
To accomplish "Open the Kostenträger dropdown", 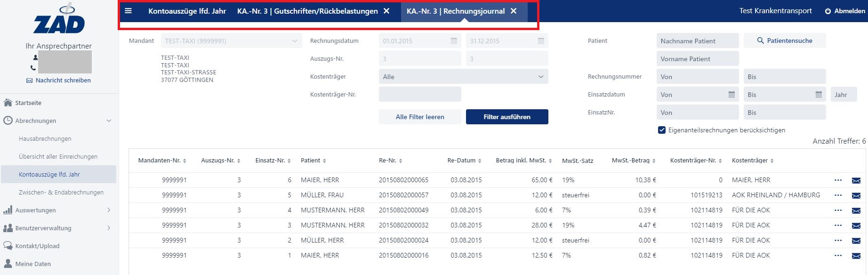I will [x=463, y=77].
